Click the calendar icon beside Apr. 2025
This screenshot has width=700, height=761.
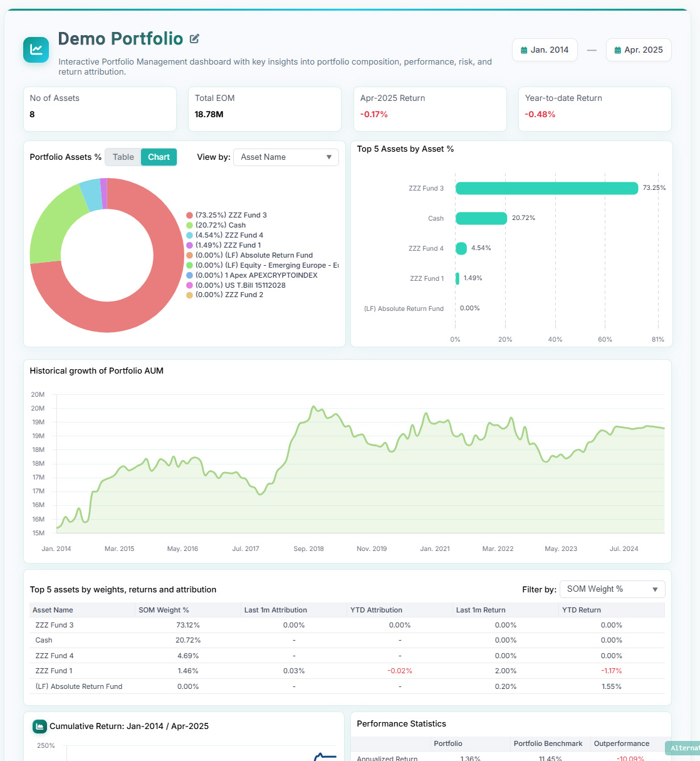618,50
